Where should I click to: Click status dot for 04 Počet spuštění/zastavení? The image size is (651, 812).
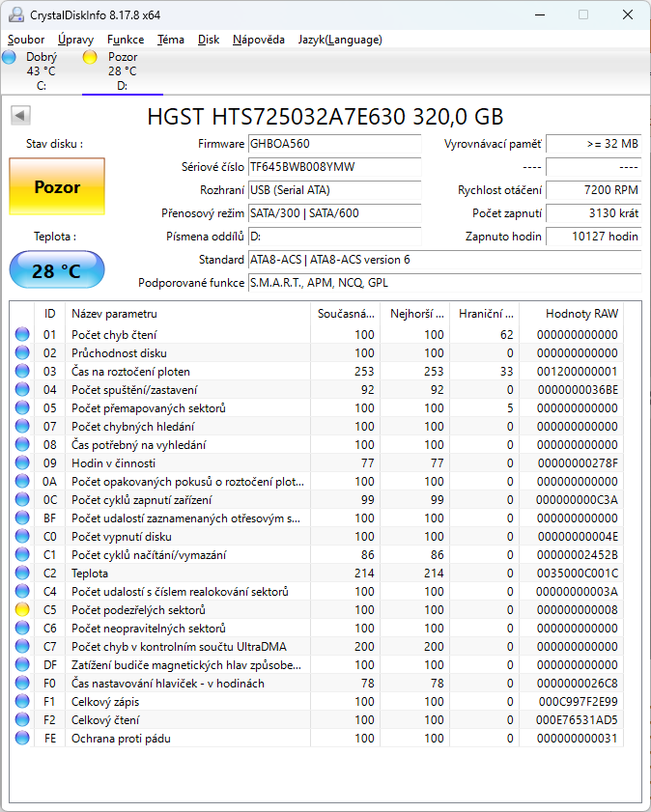pyautogui.click(x=22, y=389)
